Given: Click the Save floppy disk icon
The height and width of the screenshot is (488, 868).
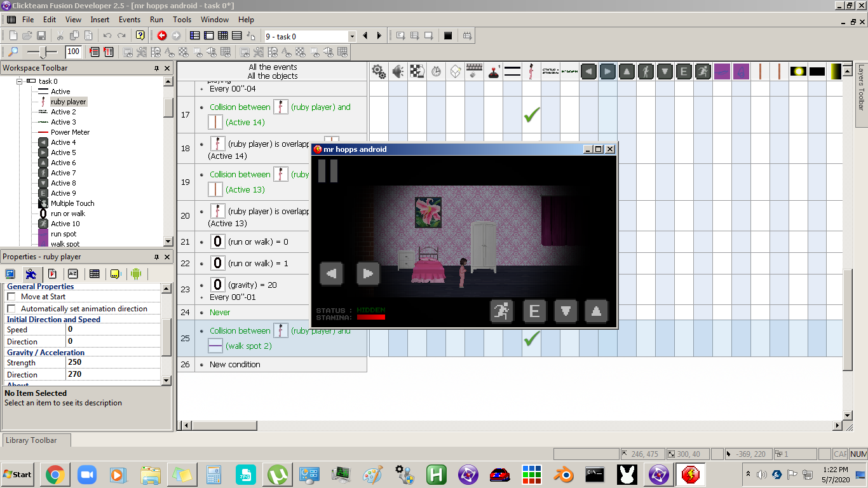Looking at the screenshot, I should pos(41,36).
